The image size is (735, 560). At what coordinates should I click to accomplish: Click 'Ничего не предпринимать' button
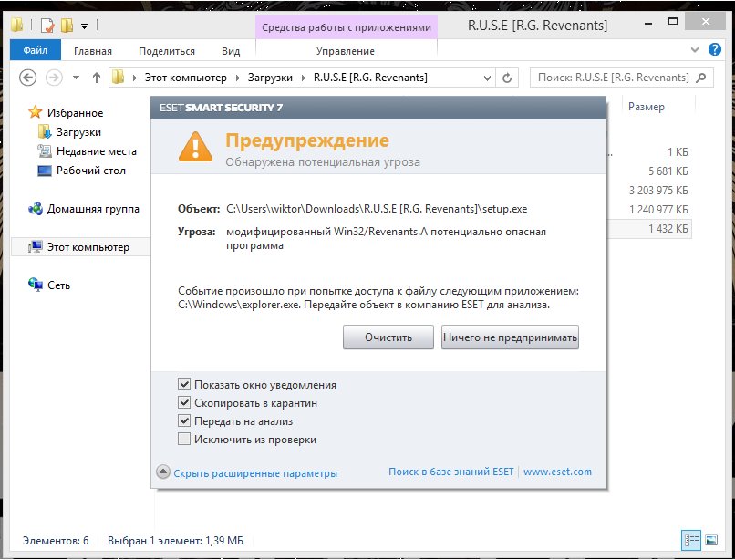[x=510, y=337]
